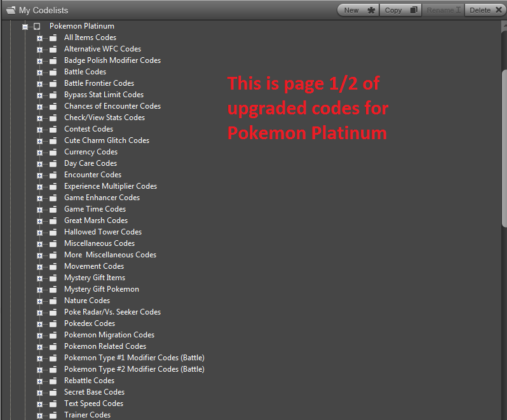Click the codelist vertical scrollbar thumb
Viewport: 507px width, 420px height.
pyautogui.click(x=504, y=147)
